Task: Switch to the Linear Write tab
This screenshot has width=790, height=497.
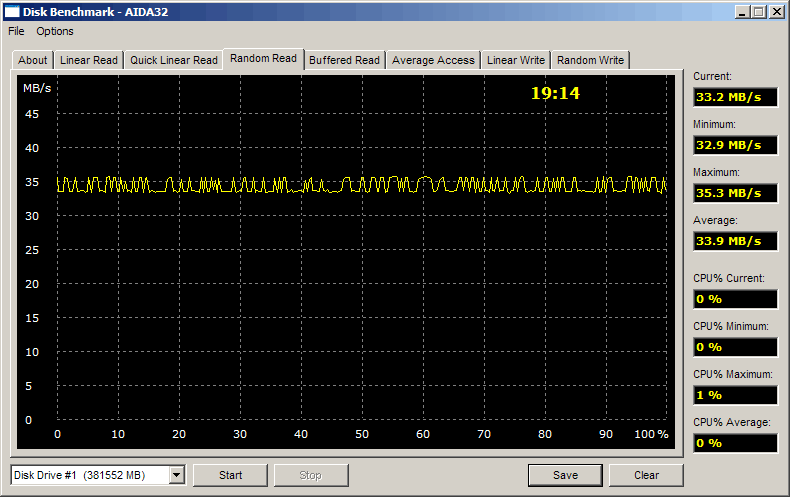Action: click(x=516, y=60)
